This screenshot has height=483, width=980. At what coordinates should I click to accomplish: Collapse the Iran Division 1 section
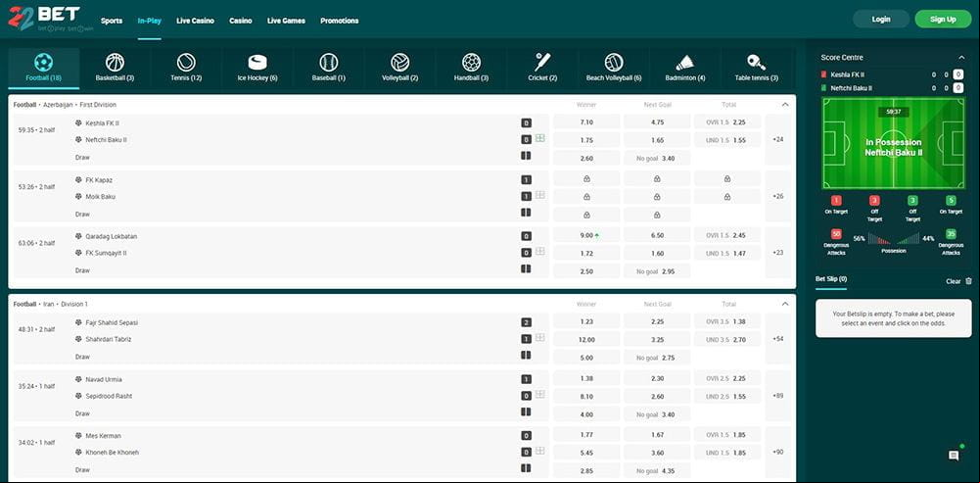[x=785, y=304]
